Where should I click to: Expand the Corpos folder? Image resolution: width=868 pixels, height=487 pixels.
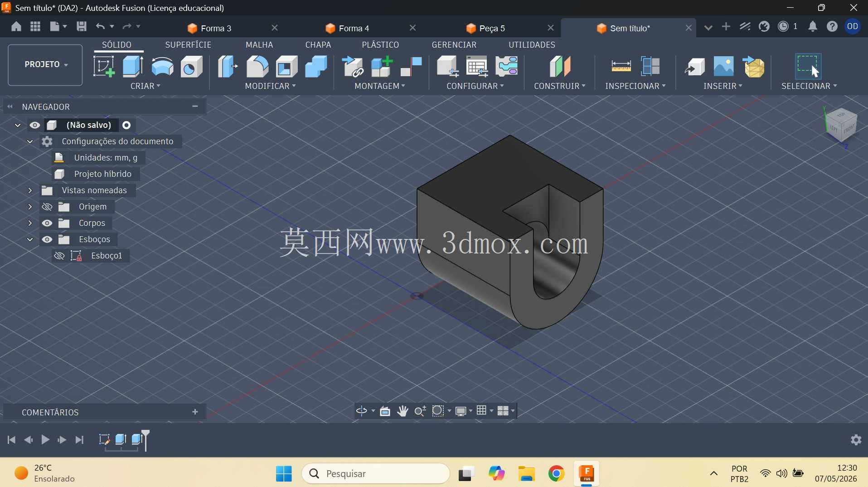tap(30, 223)
